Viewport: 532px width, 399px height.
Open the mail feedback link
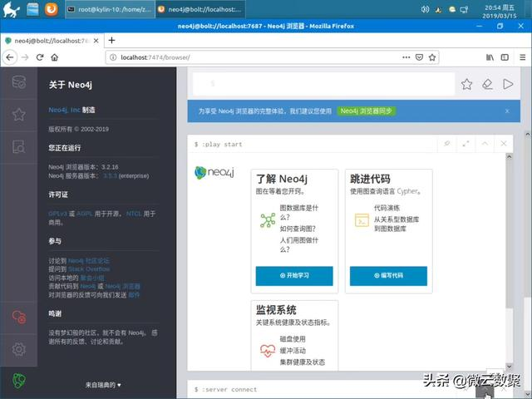tap(134, 295)
